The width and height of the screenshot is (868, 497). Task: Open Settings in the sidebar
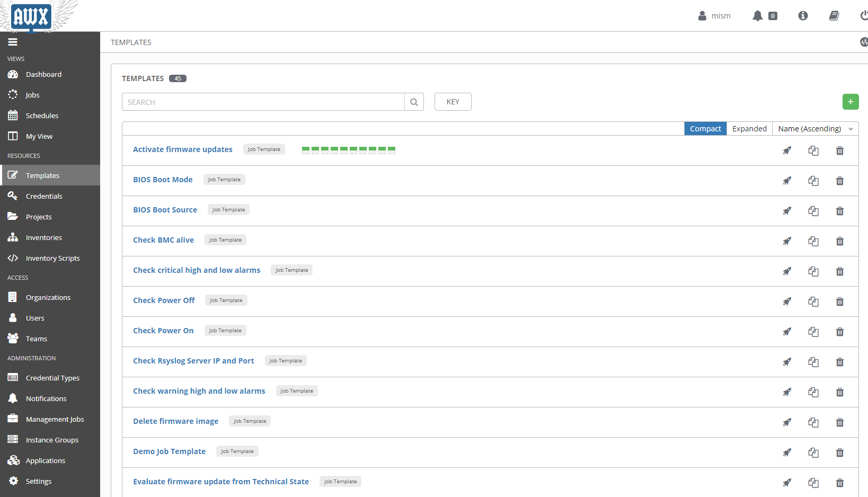pos(50,481)
